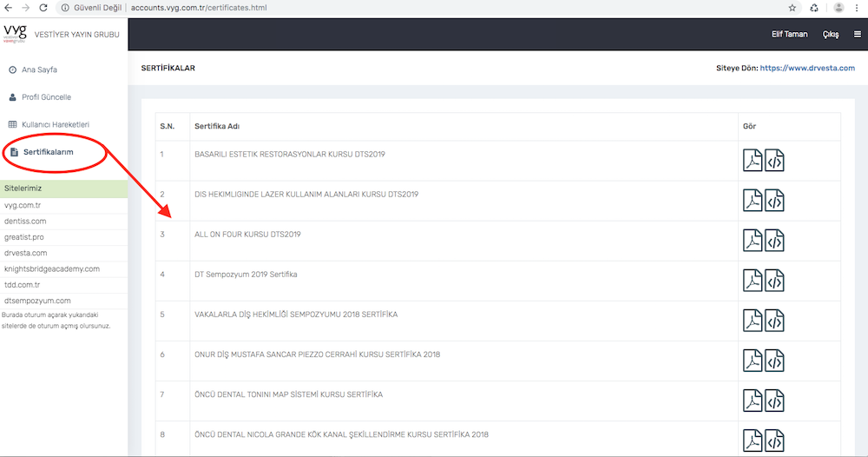Open the browser extensions icon
868x457 pixels.
click(x=814, y=8)
